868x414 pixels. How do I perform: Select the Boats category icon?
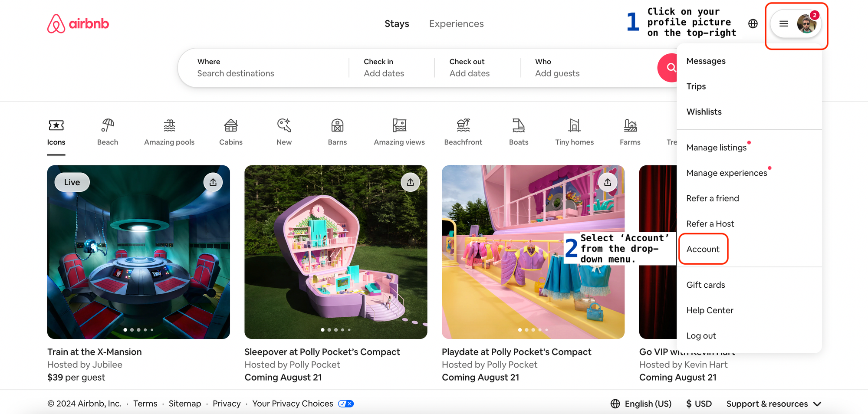point(519,125)
